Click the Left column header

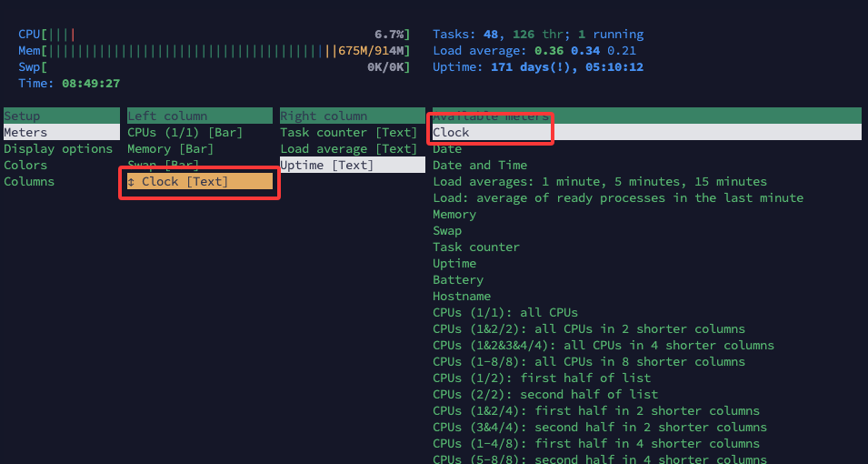pyautogui.click(x=167, y=116)
